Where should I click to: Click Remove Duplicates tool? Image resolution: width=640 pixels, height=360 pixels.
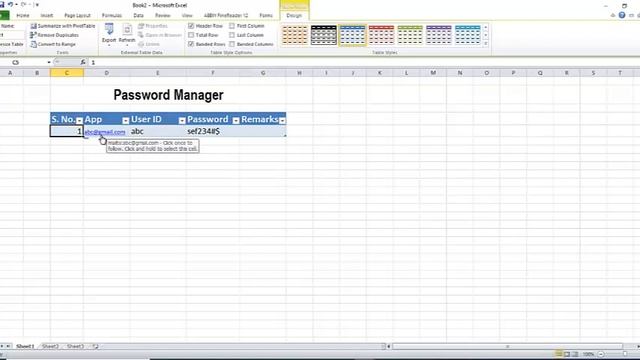[x=54, y=35]
